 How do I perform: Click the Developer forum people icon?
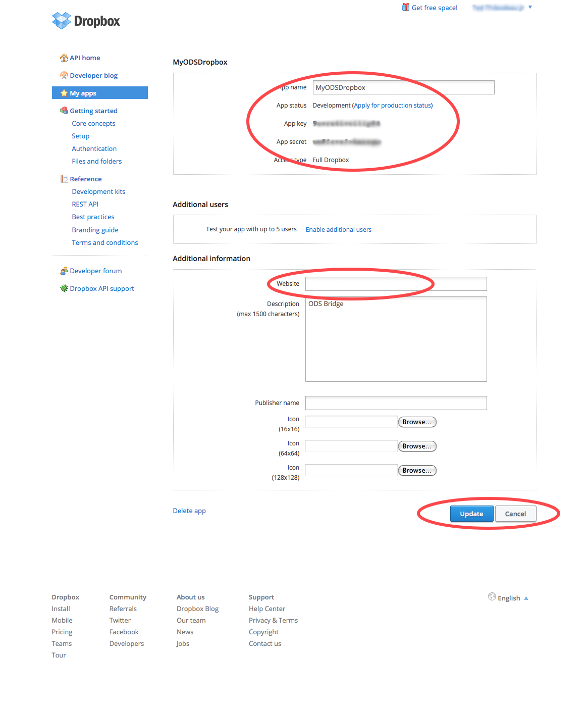coord(64,271)
